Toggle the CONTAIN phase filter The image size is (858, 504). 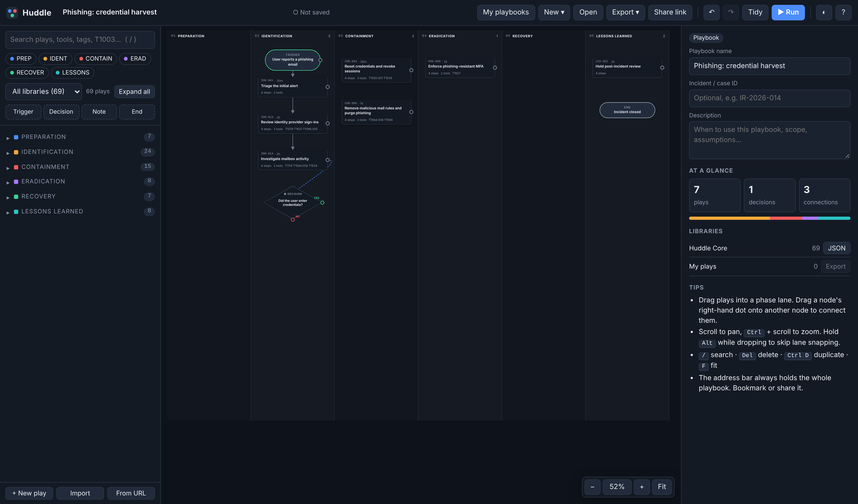[x=95, y=59]
